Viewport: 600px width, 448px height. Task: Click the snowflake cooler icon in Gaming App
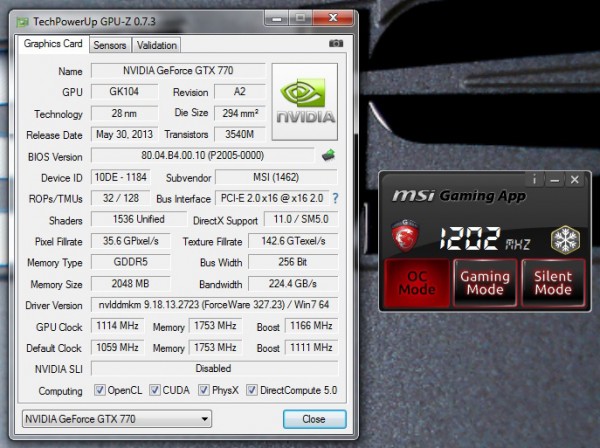(565, 240)
